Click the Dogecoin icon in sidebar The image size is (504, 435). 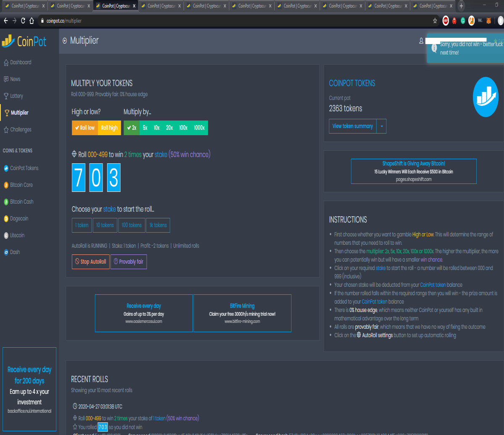6,218
